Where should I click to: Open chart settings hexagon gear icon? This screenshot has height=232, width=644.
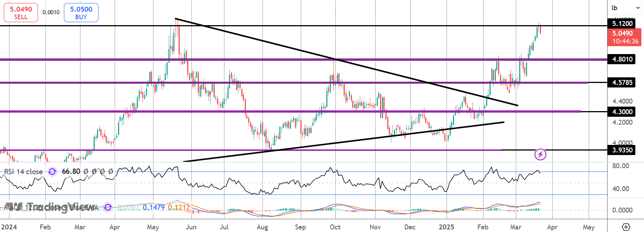(626, 227)
